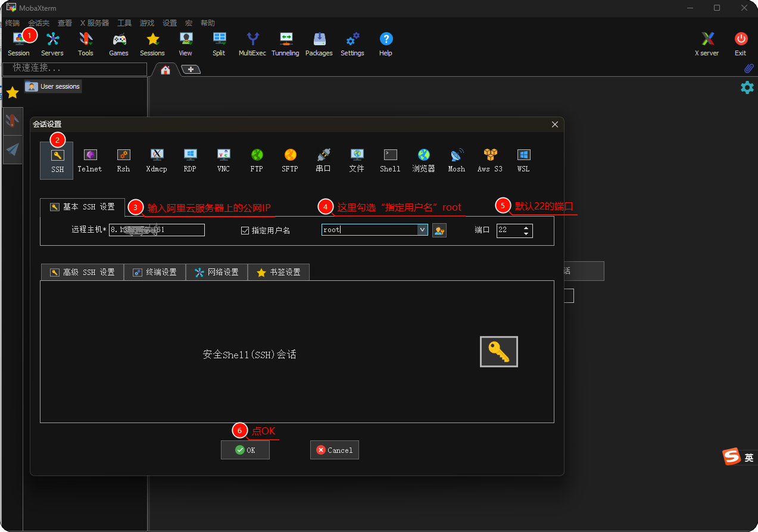758x532 pixels.
Task: Open the 工具 menu
Action: (124, 23)
